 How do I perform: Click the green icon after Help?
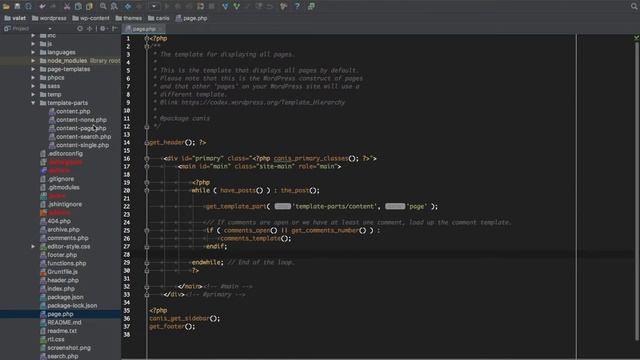pyautogui.click(x=311, y=6)
